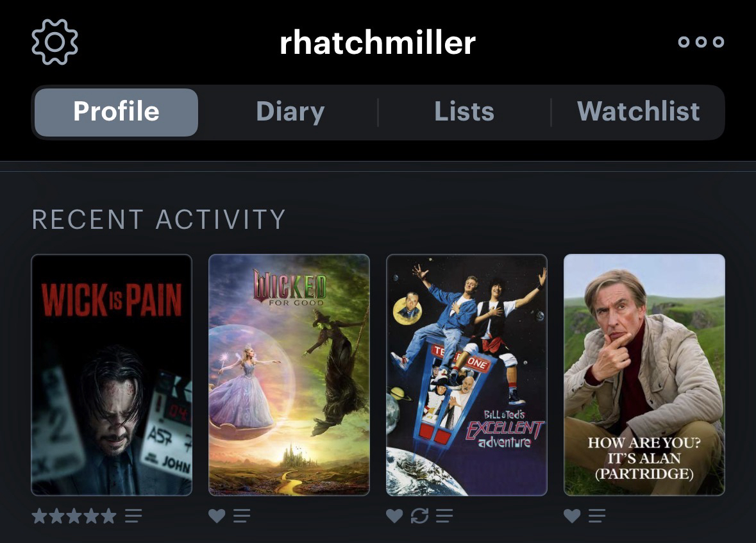Tap the heart icon under Bill & Ted's poster
756x543 pixels.
(x=394, y=515)
